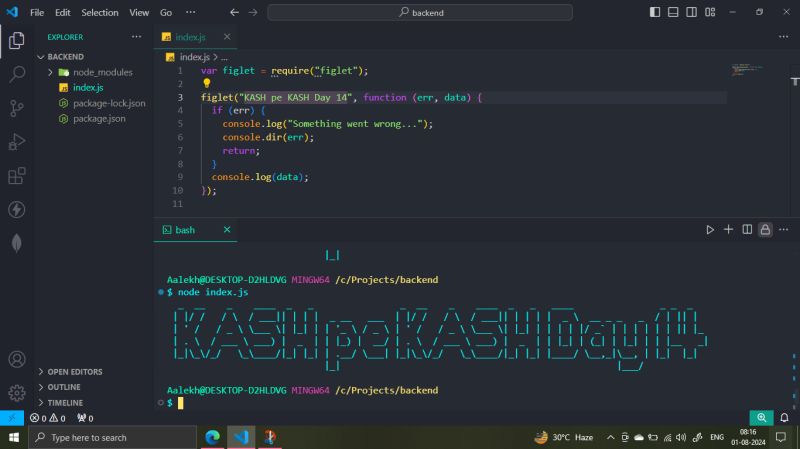Viewport: 800px width, 449px height.
Task: Open the weather 30°C Haze widget
Action: 563,437
